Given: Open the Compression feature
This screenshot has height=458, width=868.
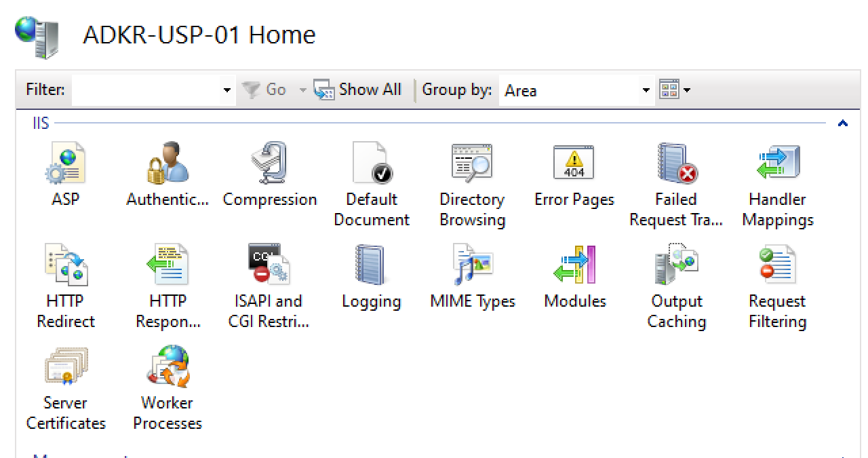Looking at the screenshot, I should 269,164.
